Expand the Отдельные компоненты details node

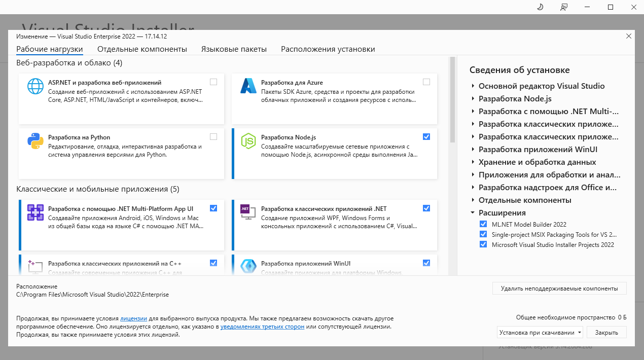click(x=473, y=200)
